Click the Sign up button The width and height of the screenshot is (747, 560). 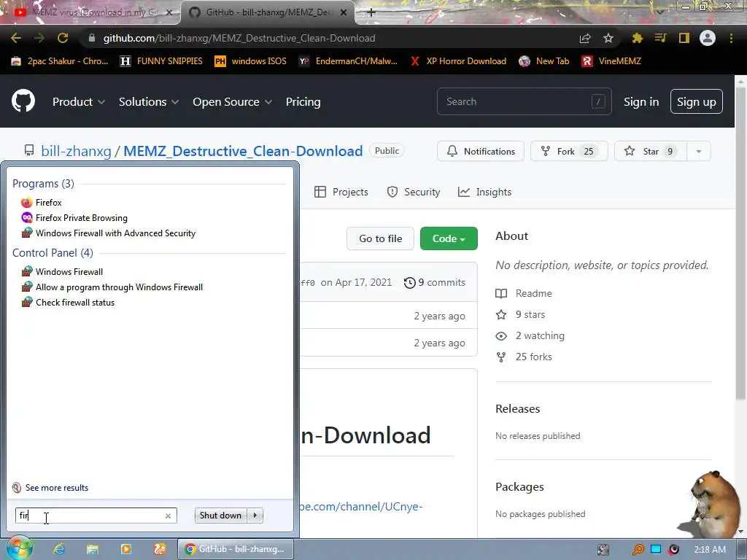click(x=697, y=101)
